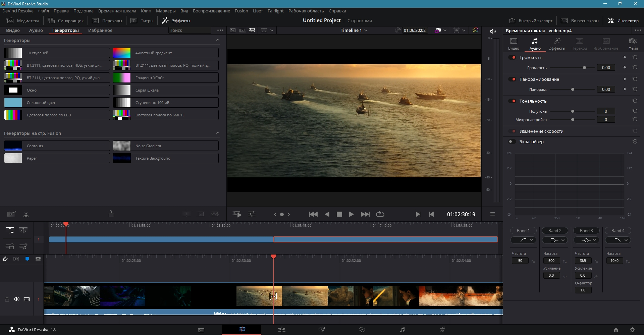Image resolution: width=644 pixels, height=335 pixels.
Task: Open inspector options three-dot menu
Action: [x=638, y=30]
